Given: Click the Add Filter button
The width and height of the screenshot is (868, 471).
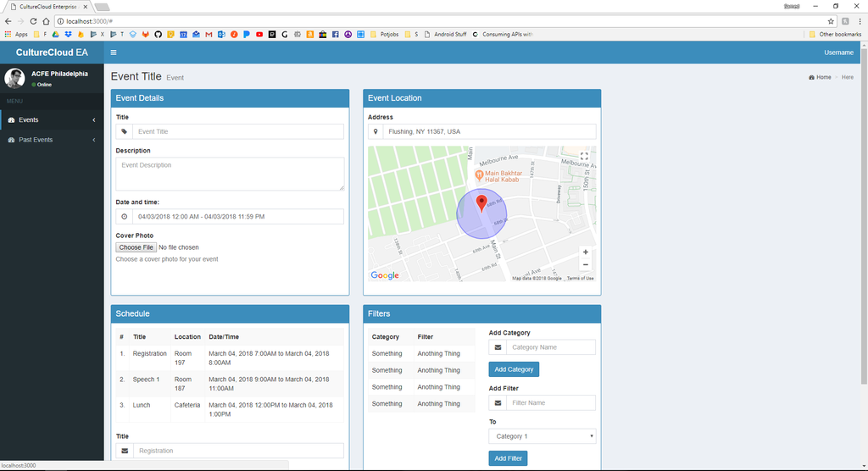Looking at the screenshot, I should coord(508,458).
